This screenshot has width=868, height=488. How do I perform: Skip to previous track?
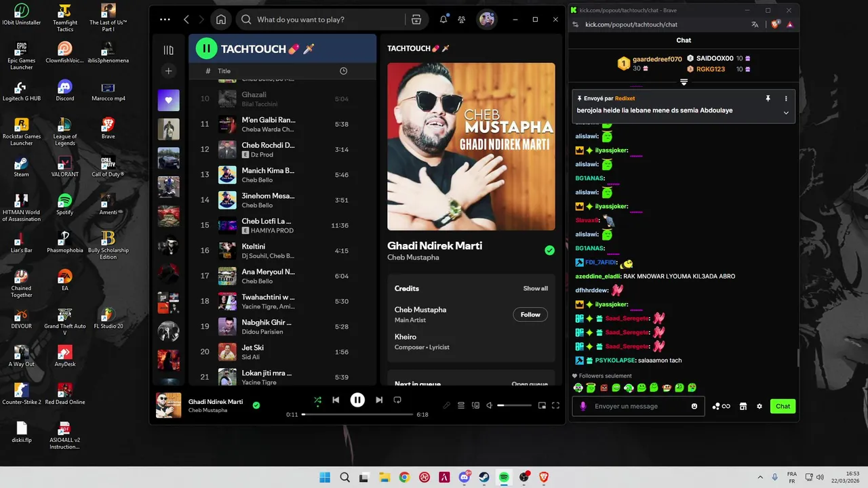pos(336,400)
